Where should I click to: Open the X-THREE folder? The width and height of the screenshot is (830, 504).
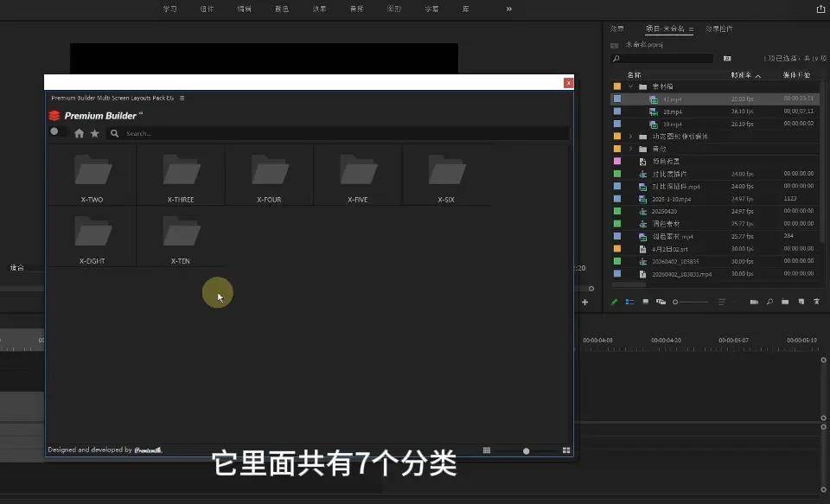pos(181,175)
